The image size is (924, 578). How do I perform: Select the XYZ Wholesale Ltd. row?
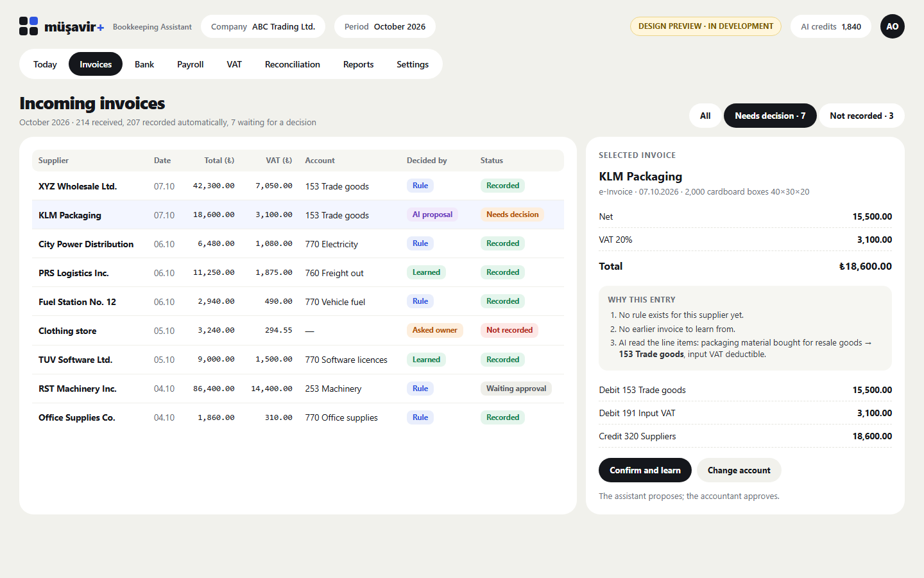coord(298,186)
